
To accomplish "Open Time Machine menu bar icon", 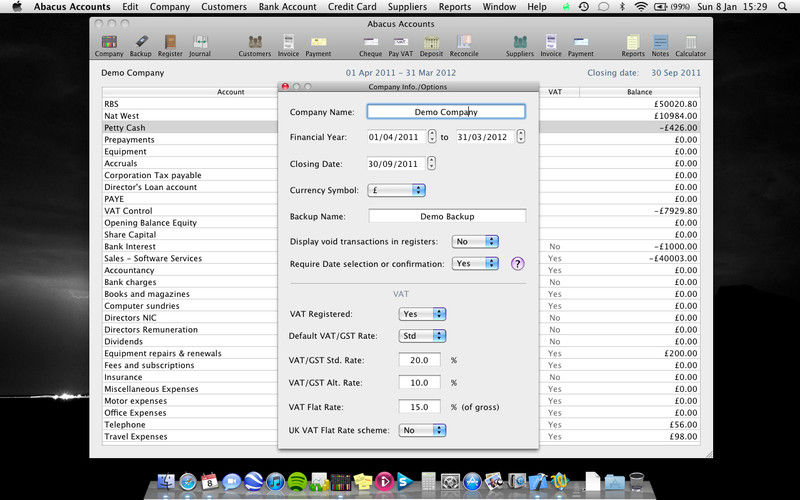I will [584, 7].
